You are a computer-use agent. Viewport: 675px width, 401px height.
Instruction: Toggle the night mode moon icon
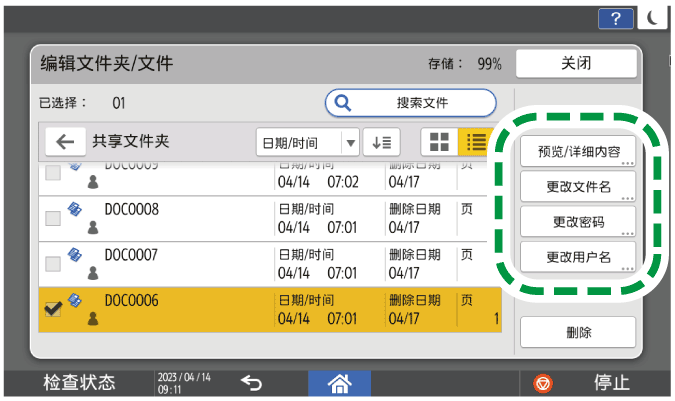coord(652,17)
